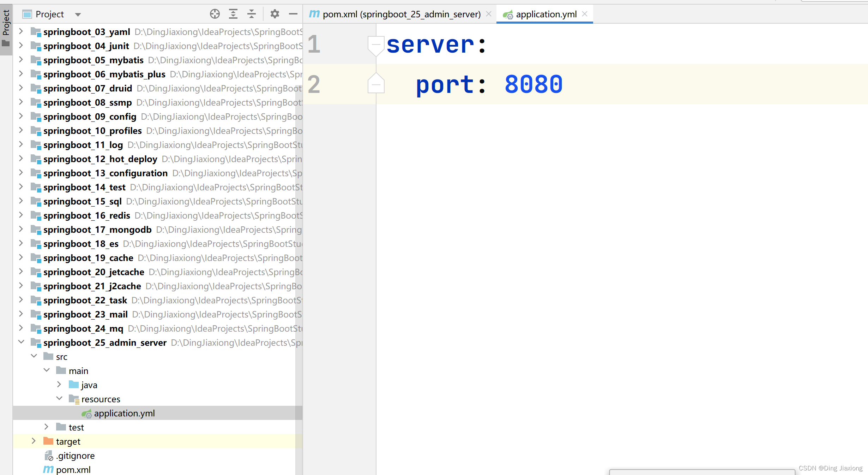
Task: Click the resources folder icon
Action: click(x=74, y=399)
